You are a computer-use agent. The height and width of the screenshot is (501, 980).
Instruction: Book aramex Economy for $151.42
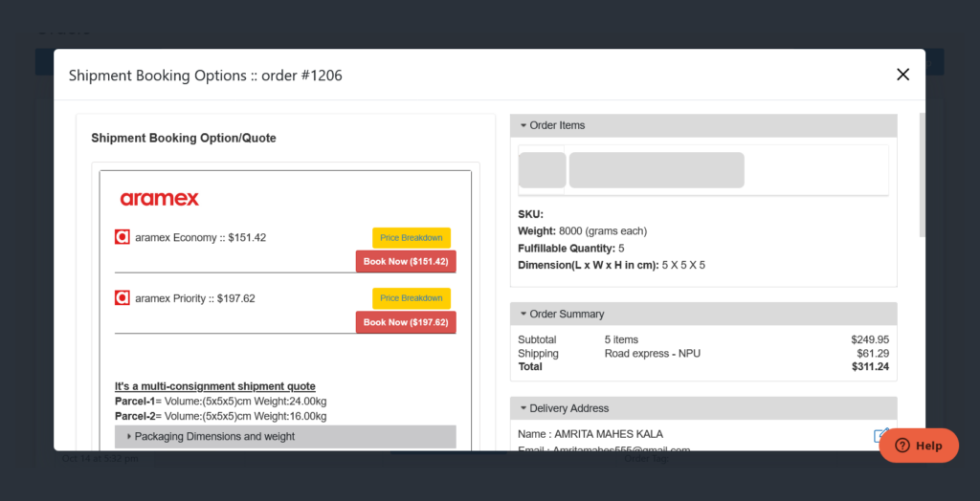(x=406, y=262)
